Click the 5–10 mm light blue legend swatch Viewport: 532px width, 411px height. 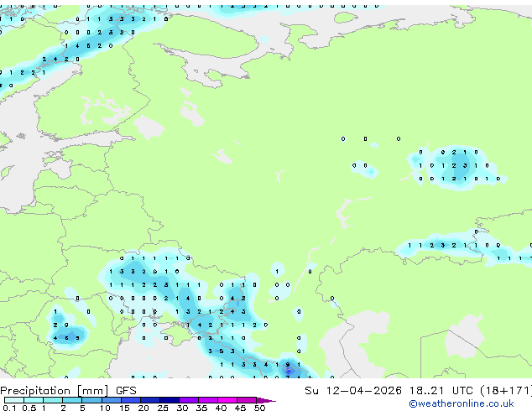tap(91, 400)
